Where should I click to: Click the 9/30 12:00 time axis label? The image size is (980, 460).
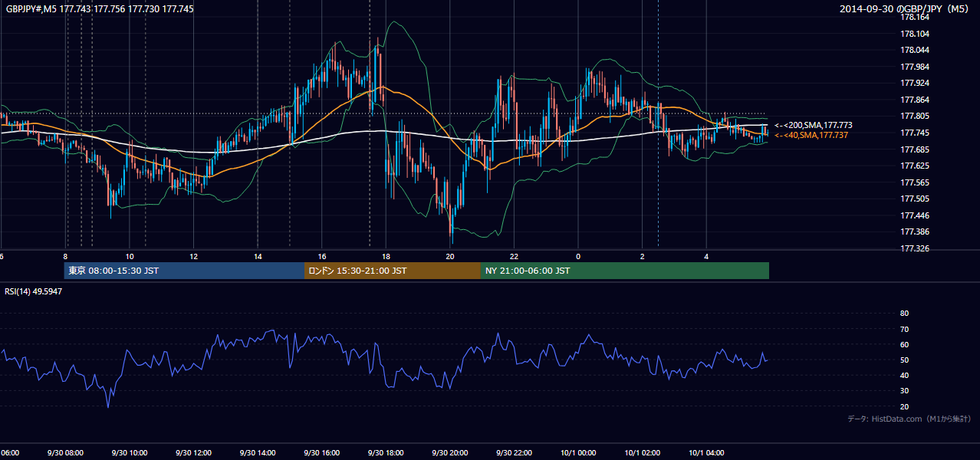(x=193, y=453)
